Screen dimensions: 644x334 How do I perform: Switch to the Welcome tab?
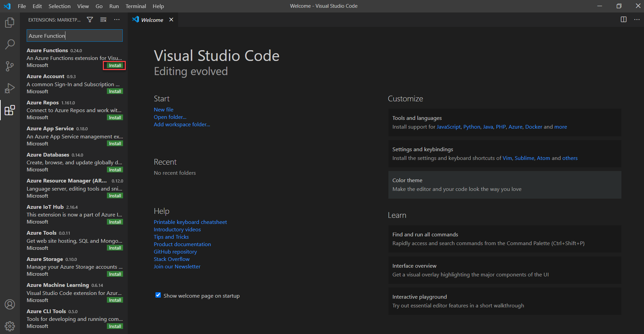(152, 20)
